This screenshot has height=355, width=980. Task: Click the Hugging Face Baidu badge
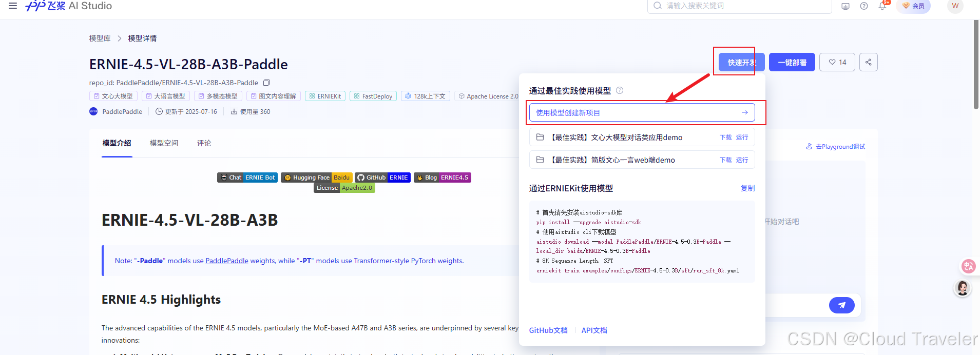coord(317,177)
